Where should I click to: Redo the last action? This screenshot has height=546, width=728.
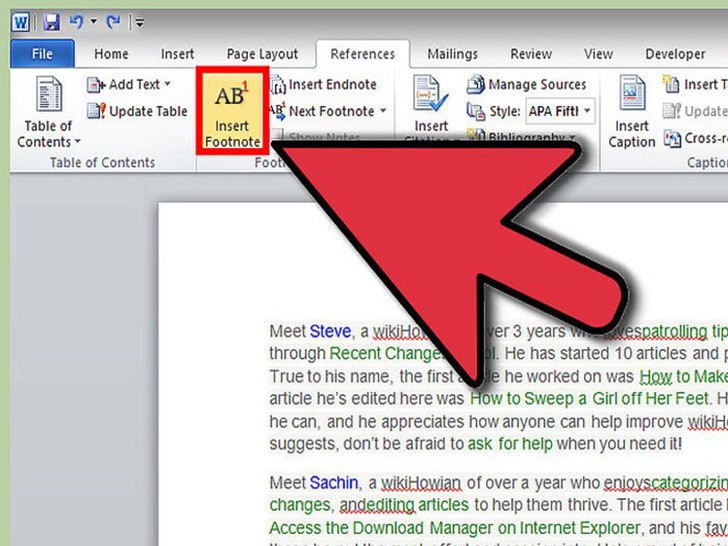click(x=113, y=21)
